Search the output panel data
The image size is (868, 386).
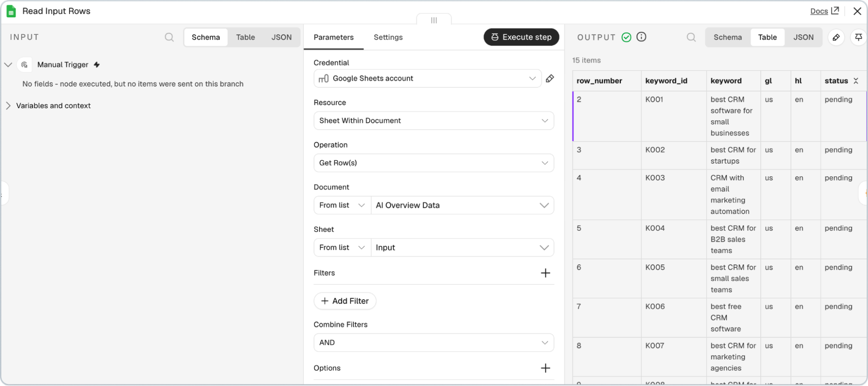pyautogui.click(x=691, y=37)
